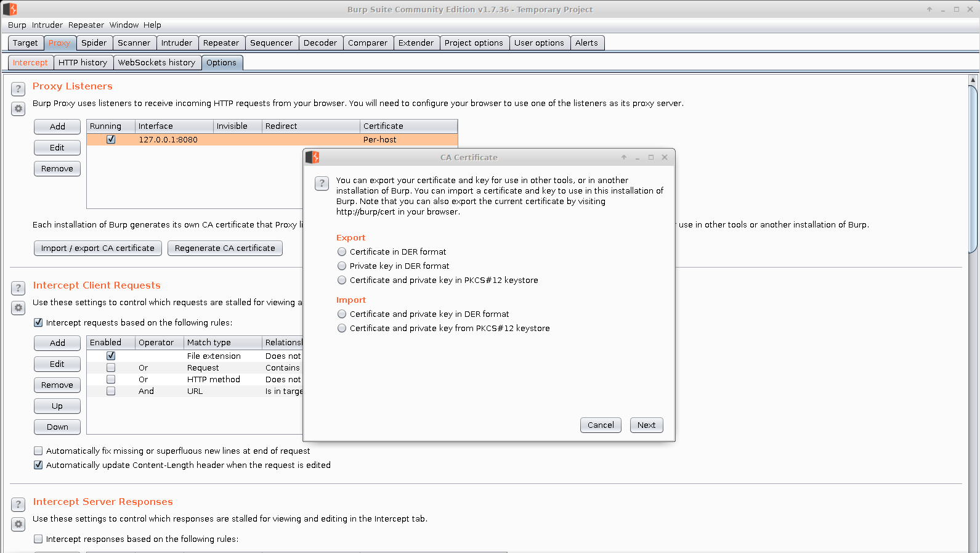This screenshot has width=980, height=553.
Task: Open help for Proxy Listeners section
Action: click(18, 89)
